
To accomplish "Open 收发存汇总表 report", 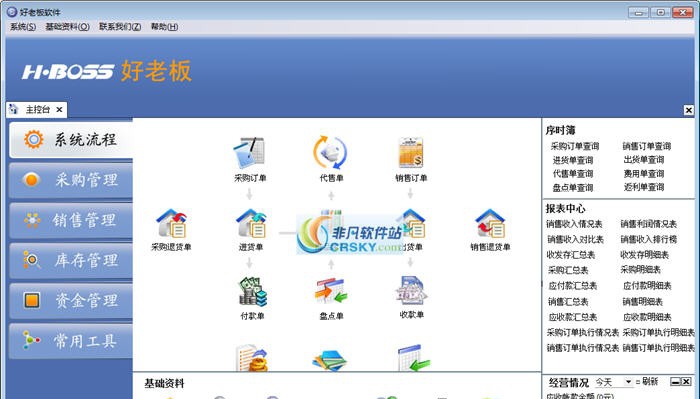I will 571,255.
